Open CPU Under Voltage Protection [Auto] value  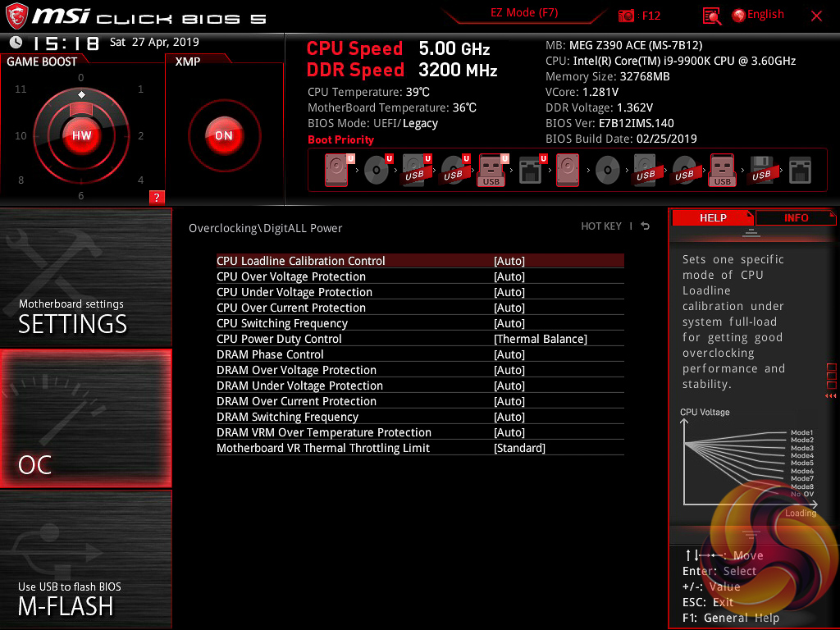coord(509,292)
